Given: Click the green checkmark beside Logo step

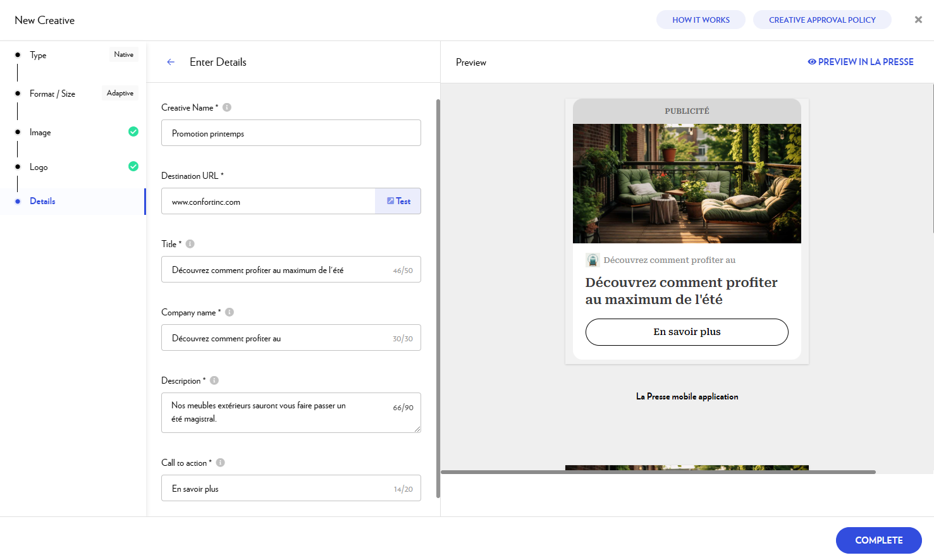Looking at the screenshot, I should pyautogui.click(x=133, y=166).
